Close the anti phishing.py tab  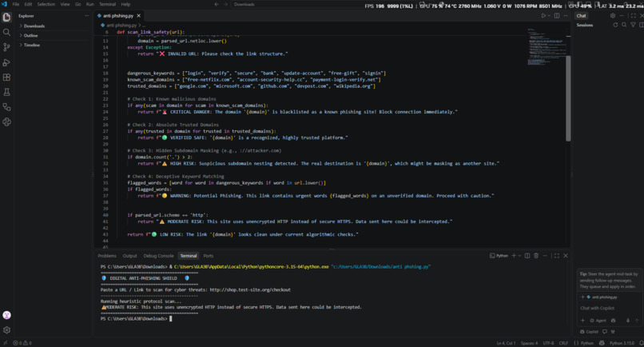coord(139,16)
